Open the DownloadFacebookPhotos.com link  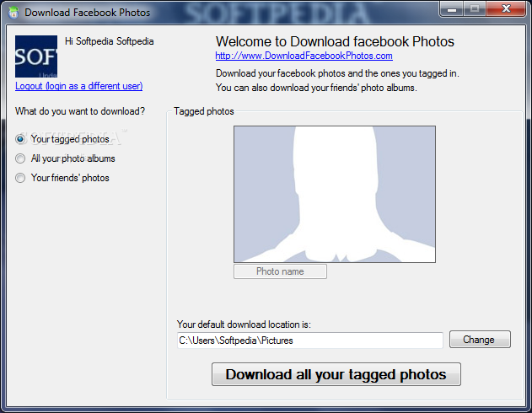pos(304,56)
